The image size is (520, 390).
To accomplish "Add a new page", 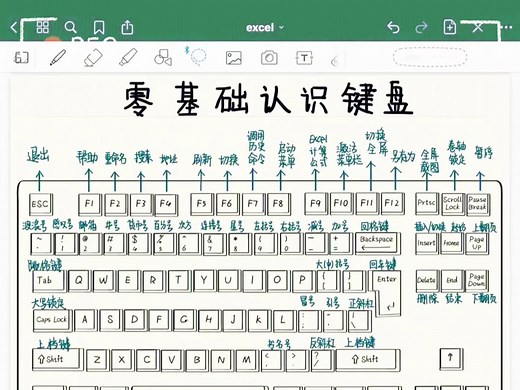I will click(450, 27).
